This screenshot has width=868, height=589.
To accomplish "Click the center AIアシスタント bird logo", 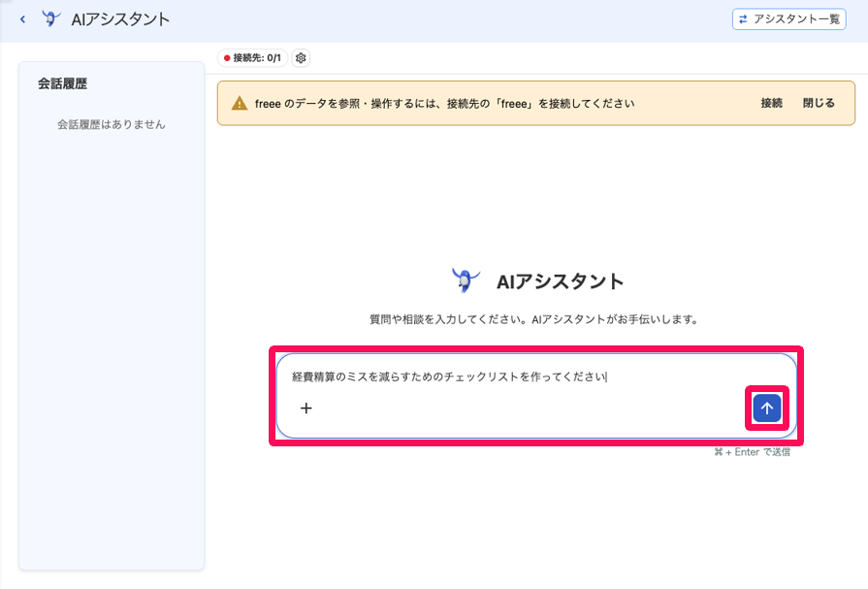I will point(465,279).
